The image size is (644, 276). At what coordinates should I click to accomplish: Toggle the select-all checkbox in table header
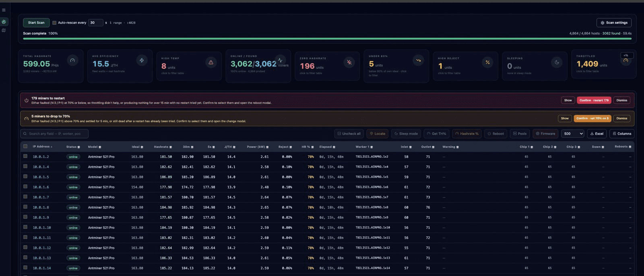tap(25, 146)
